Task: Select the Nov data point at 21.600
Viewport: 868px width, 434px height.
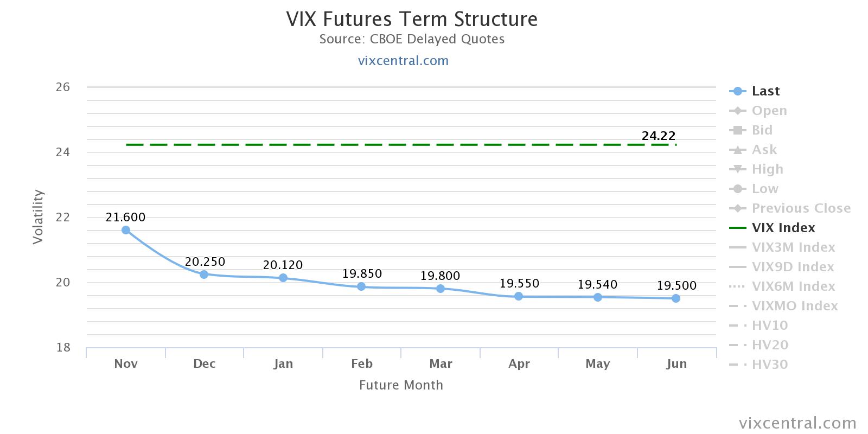Action: pyautogui.click(x=126, y=230)
